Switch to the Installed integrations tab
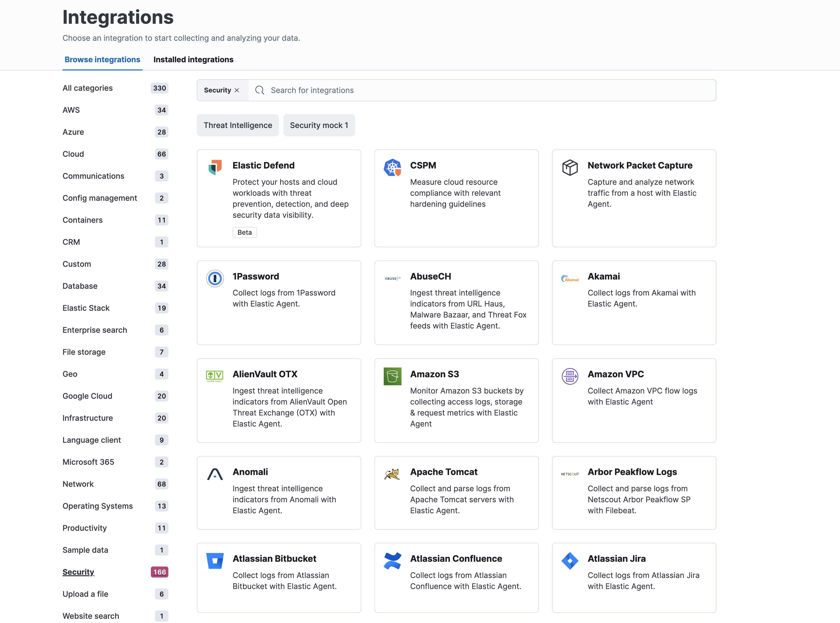Screen dimensions: 840x623 193,59
